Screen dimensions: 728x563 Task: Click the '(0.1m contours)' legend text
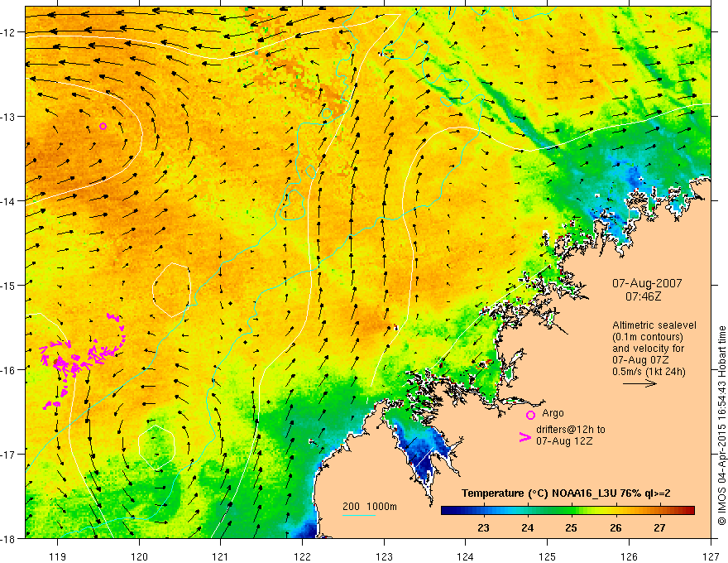pyautogui.click(x=647, y=337)
